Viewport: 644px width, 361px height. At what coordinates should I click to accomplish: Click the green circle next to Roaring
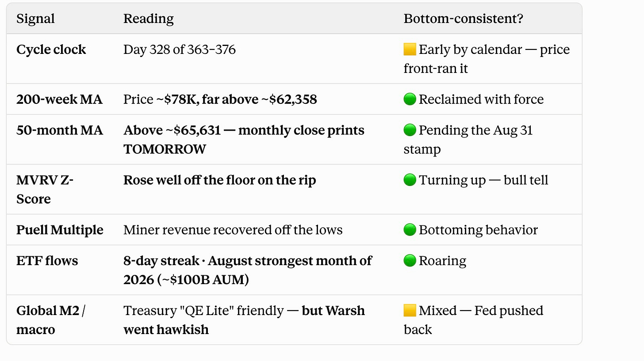[410, 261]
